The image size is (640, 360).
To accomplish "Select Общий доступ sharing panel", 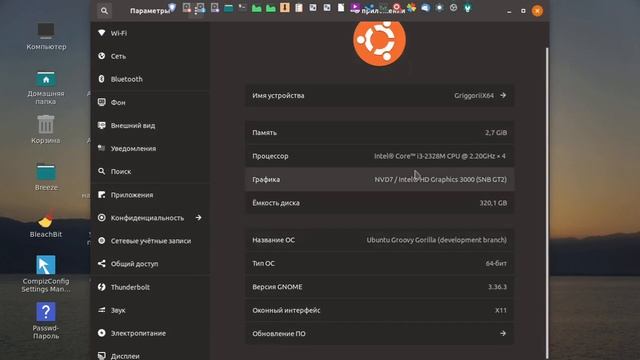I will (x=151, y=264).
